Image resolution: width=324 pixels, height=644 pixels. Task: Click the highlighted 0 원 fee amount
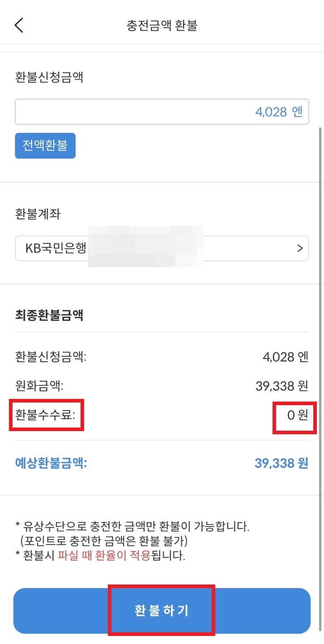click(294, 415)
